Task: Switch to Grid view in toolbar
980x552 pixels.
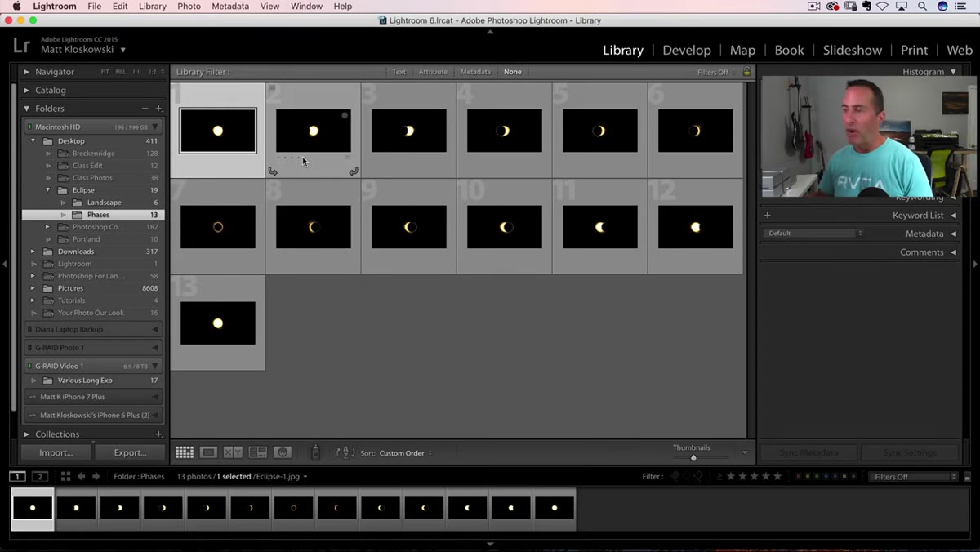Action: (185, 452)
